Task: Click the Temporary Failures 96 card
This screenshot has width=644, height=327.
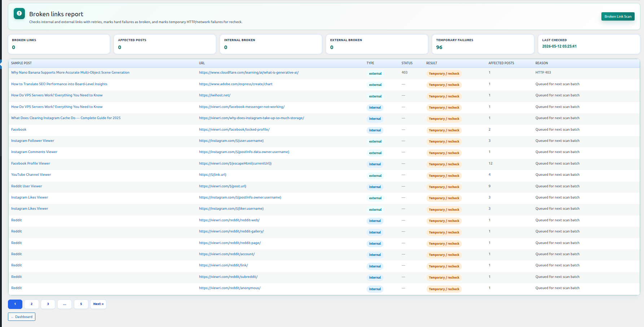Action: click(x=483, y=44)
